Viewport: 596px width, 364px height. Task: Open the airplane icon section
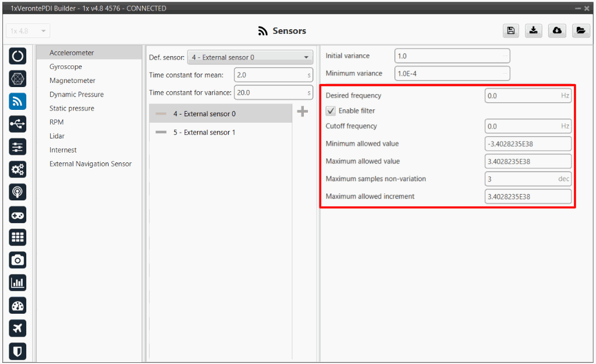(18, 328)
